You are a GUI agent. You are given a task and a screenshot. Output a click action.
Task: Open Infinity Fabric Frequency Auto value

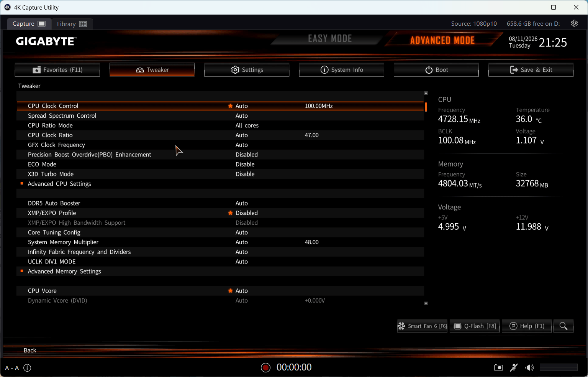pos(242,252)
